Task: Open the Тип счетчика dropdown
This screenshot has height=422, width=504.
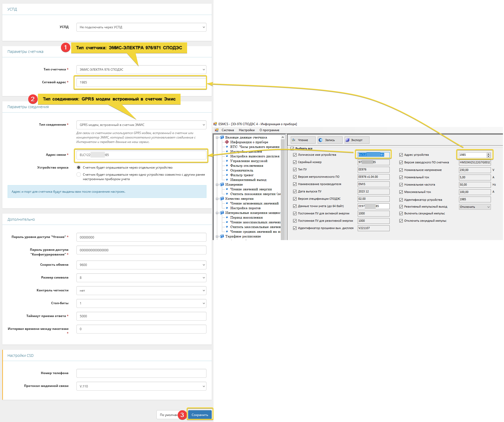Action: pos(141,70)
